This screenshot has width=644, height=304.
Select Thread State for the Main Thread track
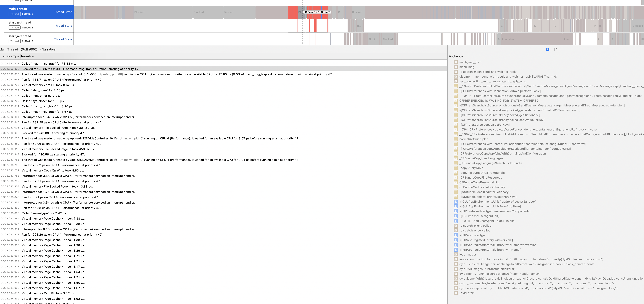coord(63,12)
